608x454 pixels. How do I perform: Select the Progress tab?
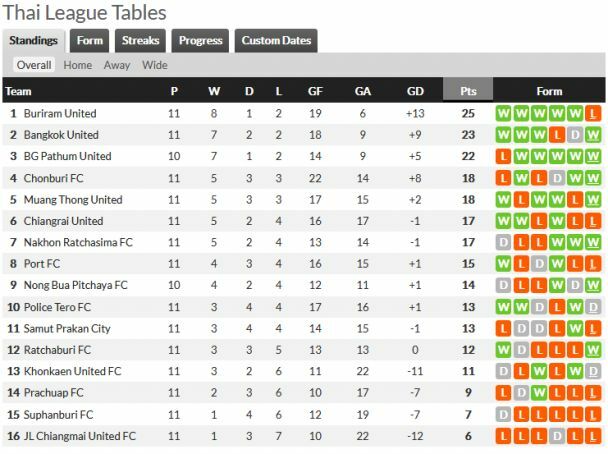click(x=200, y=41)
